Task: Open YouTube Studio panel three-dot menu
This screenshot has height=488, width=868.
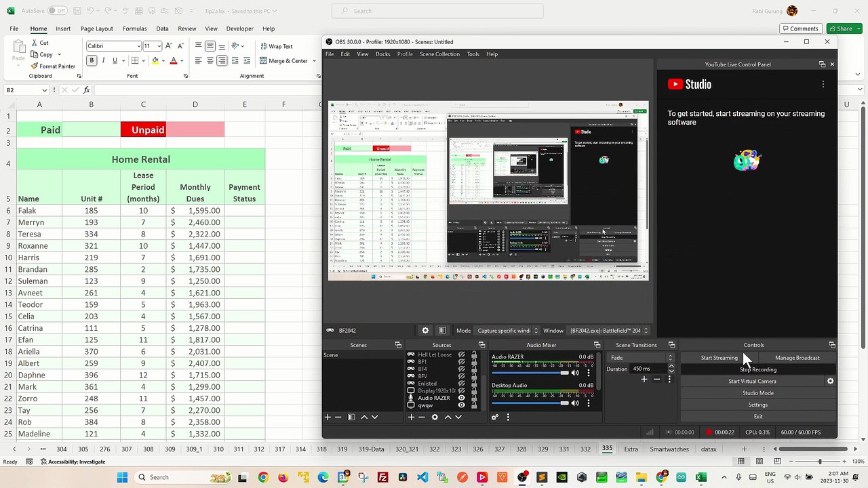Action: (x=823, y=84)
